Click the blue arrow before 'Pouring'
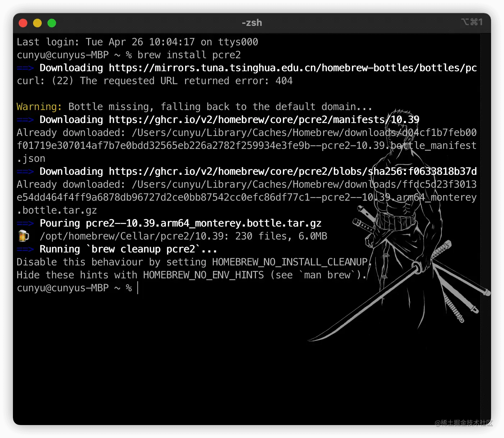Screen dimensions: 504x438 [x=25, y=223]
